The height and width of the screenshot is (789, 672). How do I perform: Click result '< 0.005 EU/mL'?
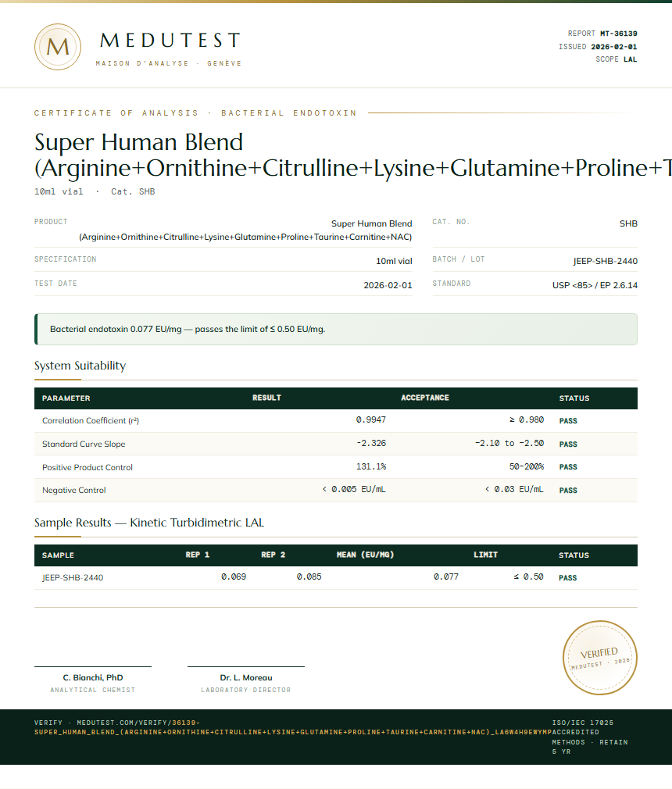(x=354, y=489)
